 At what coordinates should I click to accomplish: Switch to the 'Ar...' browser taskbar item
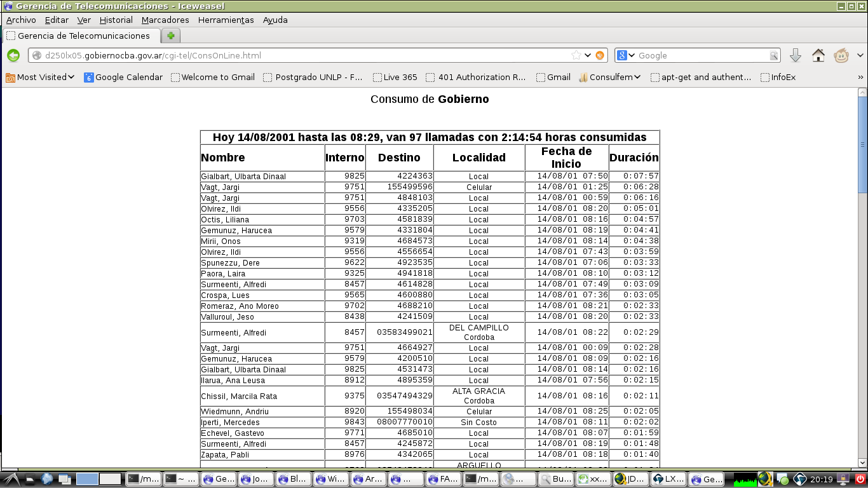tap(367, 479)
